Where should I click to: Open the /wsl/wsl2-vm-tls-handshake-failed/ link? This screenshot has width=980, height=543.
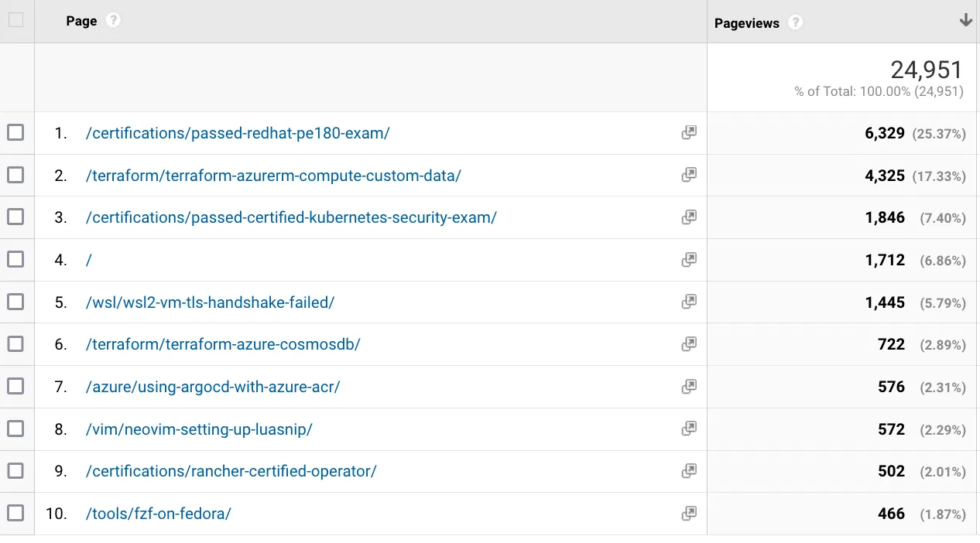coord(211,302)
